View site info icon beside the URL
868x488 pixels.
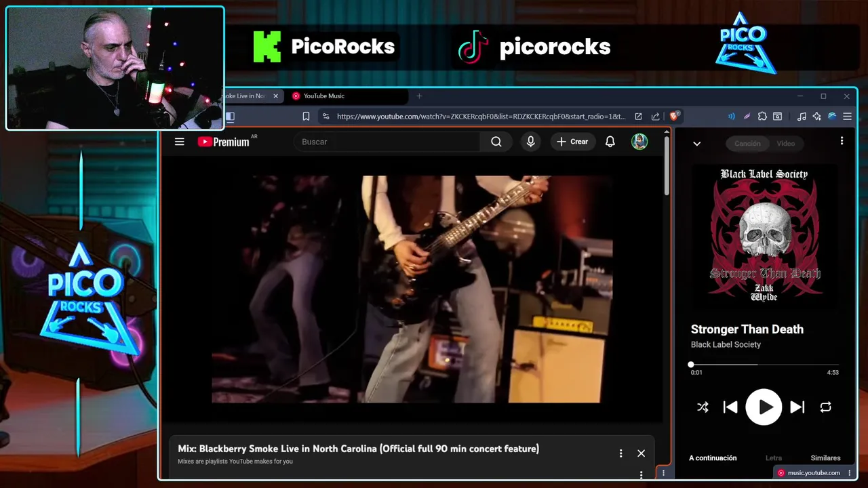click(x=326, y=117)
